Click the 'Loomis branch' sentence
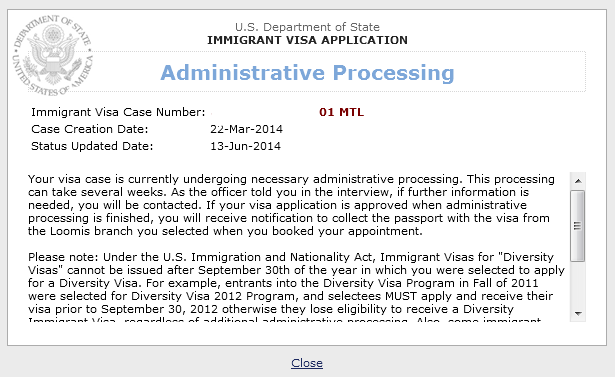The height and width of the screenshot is (377, 615). coord(225,231)
